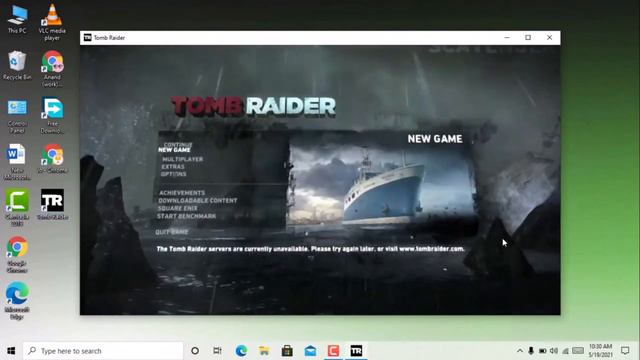The width and height of the screenshot is (640, 360).
Task: Click QUIT GAME entry
Action: tap(172, 232)
